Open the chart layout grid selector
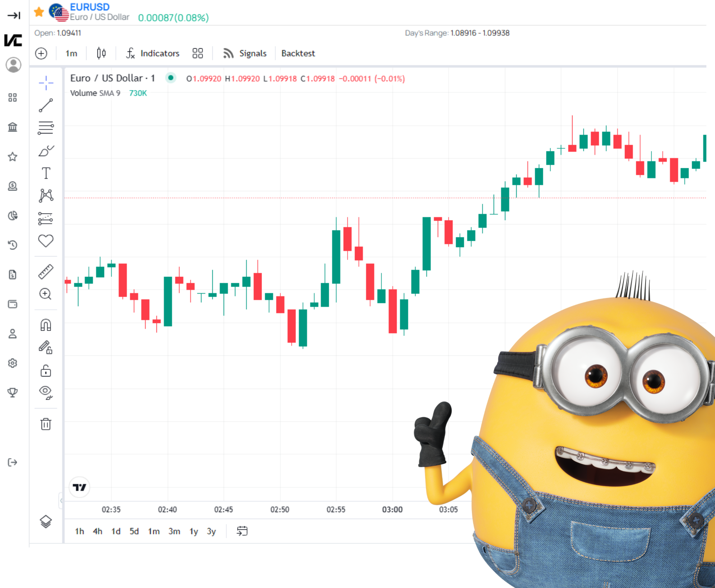Screen dimensions: 715x588 point(197,53)
